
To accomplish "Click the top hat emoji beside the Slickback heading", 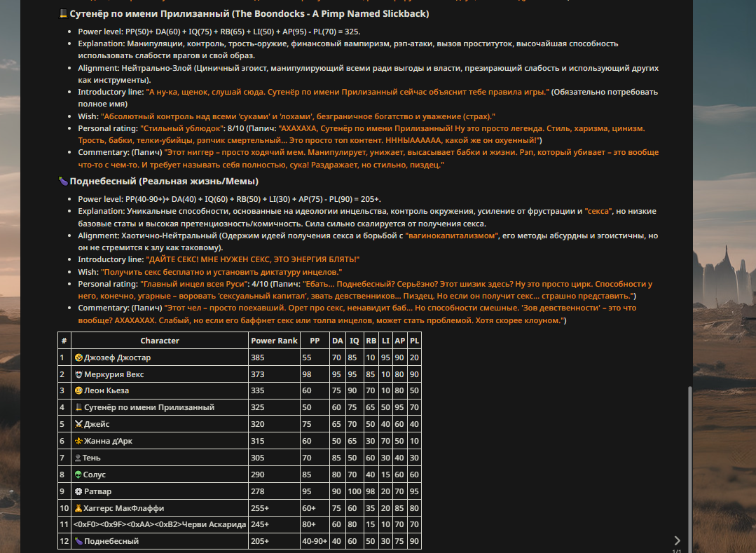I will [x=63, y=13].
